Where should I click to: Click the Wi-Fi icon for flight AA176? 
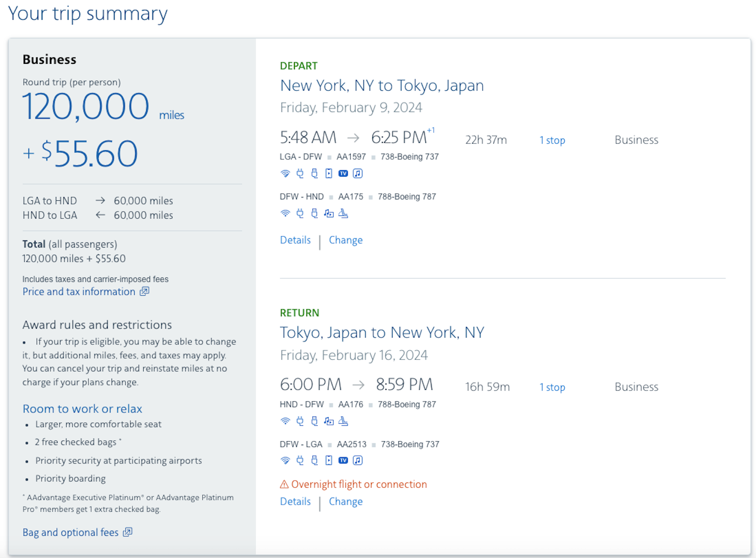click(x=285, y=421)
